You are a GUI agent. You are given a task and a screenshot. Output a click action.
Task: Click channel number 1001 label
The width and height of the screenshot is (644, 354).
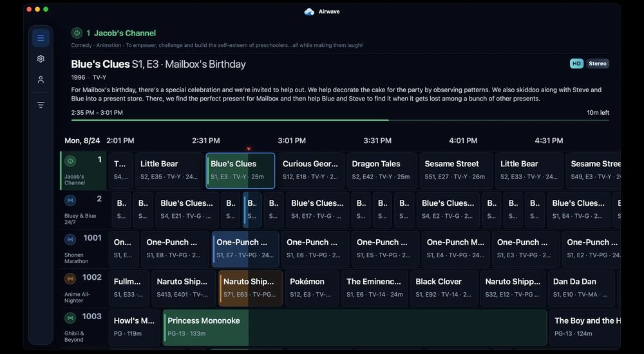click(92, 238)
